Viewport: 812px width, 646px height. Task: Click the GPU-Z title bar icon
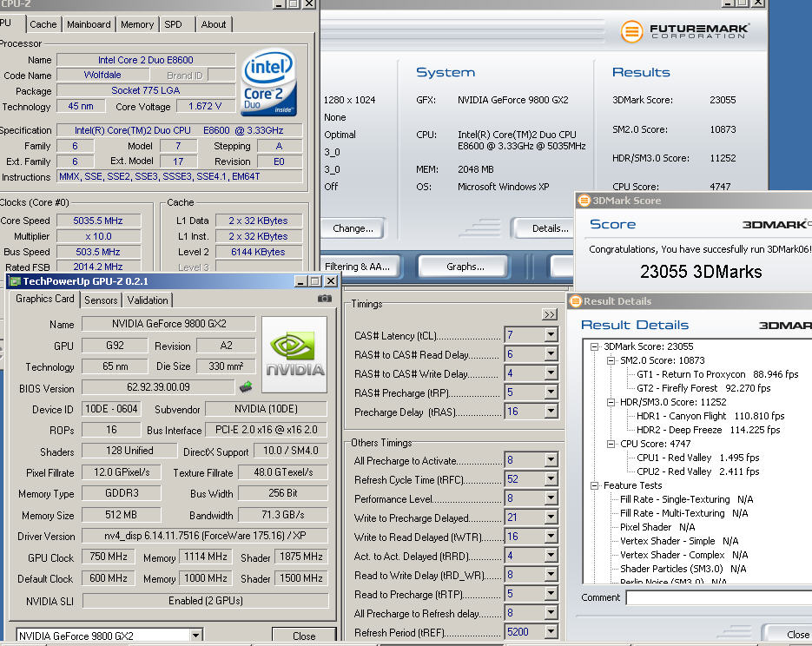(x=15, y=281)
